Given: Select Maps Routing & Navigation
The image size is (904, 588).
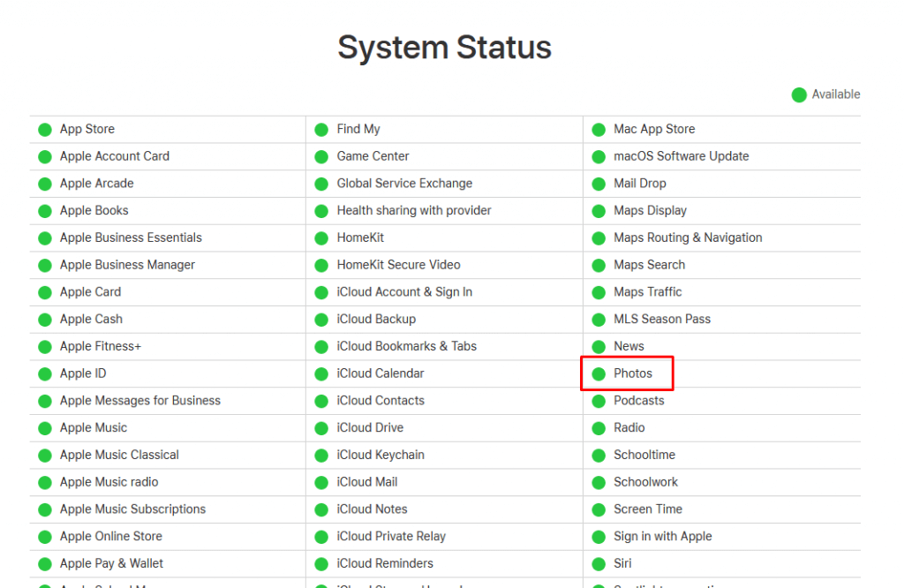Looking at the screenshot, I should pyautogui.click(x=688, y=237).
